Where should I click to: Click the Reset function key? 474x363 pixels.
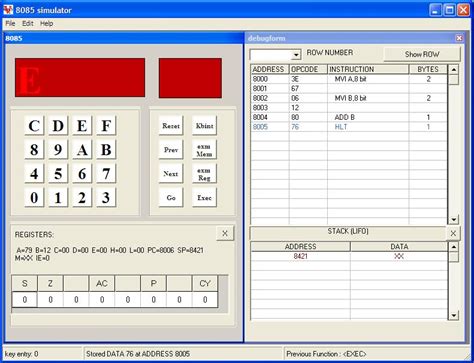[171, 126]
